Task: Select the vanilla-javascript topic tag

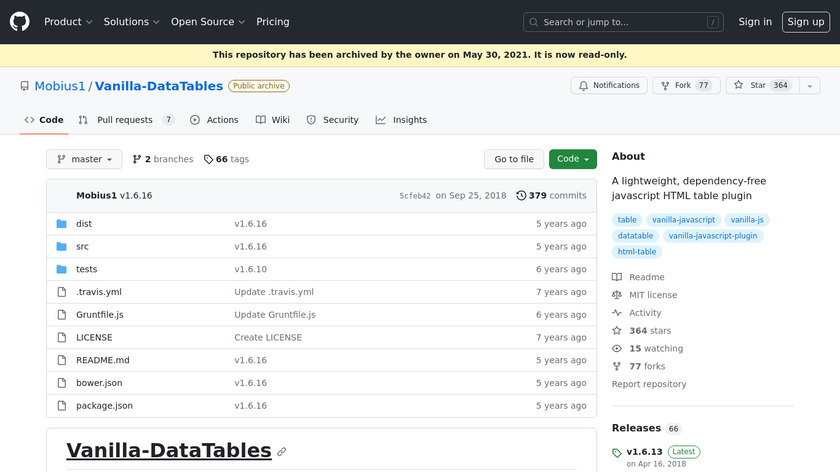Action: tap(683, 220)
